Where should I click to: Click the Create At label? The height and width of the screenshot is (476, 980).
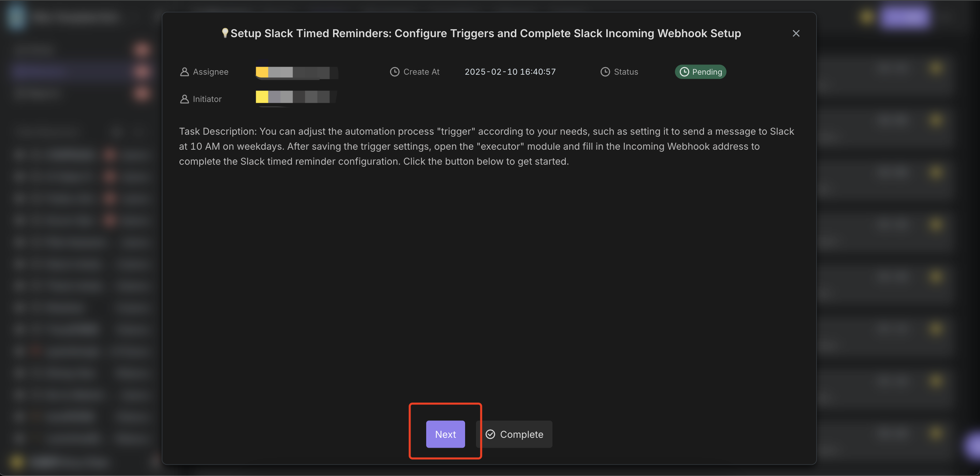421,72
